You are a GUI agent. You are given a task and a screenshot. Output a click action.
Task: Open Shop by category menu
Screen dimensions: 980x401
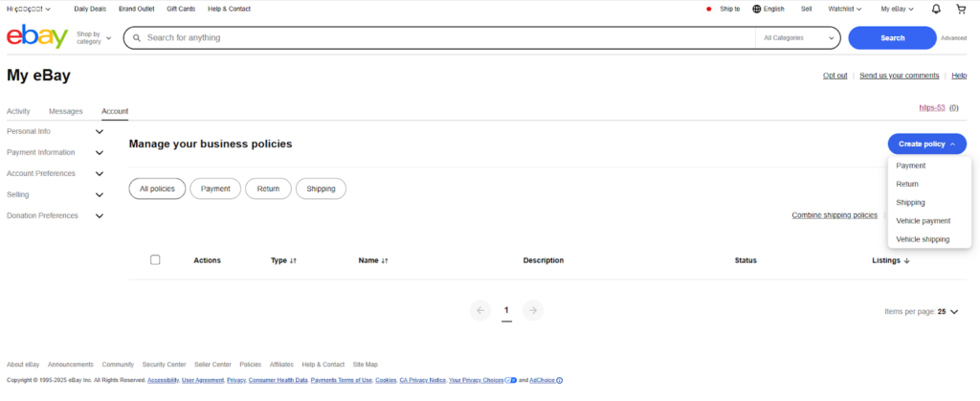94,38
